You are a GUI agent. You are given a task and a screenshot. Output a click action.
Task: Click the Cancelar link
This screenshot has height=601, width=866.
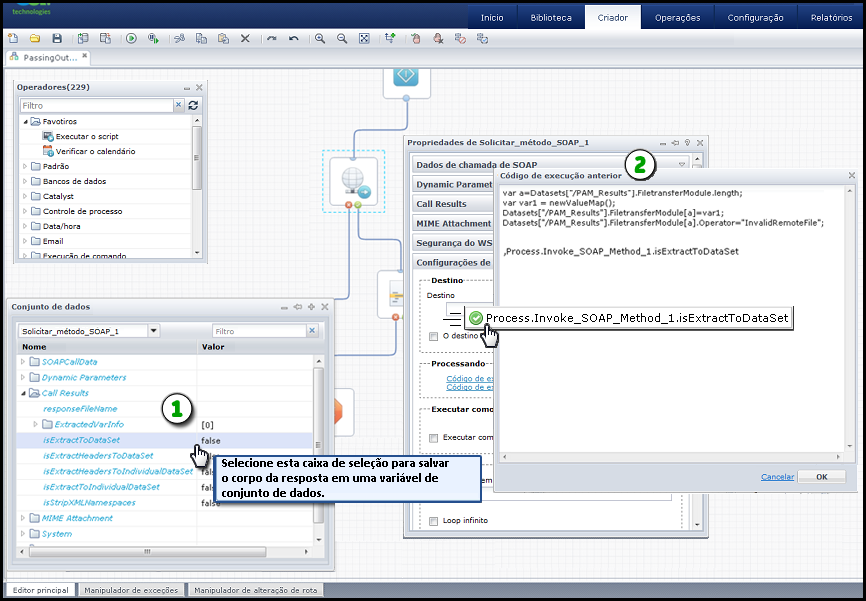pyautogui.click(x=777, y=477)
